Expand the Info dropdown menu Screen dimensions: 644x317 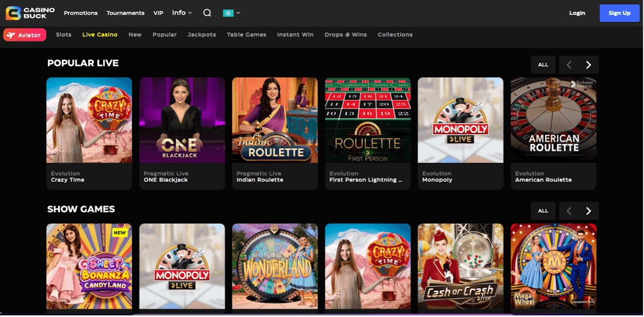pos(181,13)
